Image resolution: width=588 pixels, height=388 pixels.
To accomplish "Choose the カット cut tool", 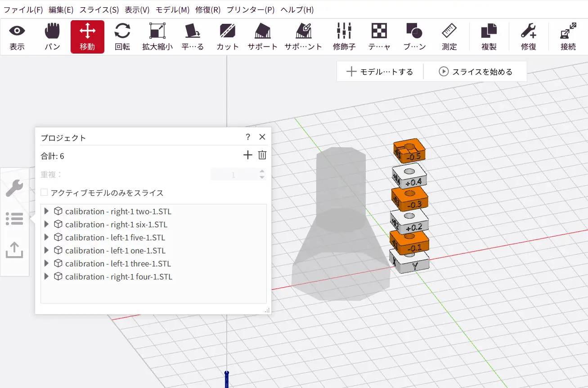I will (228, 36).
